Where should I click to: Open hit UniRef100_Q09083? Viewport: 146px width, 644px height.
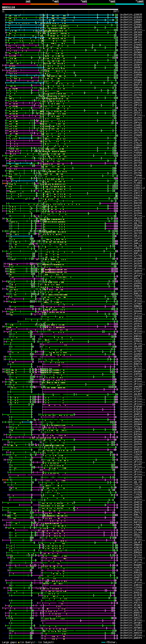point(131,17)
